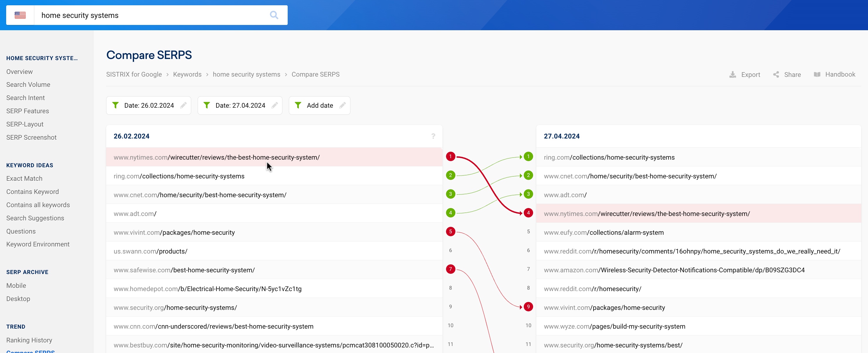
Task: Click the Share button label
Action: coord(793,75)
